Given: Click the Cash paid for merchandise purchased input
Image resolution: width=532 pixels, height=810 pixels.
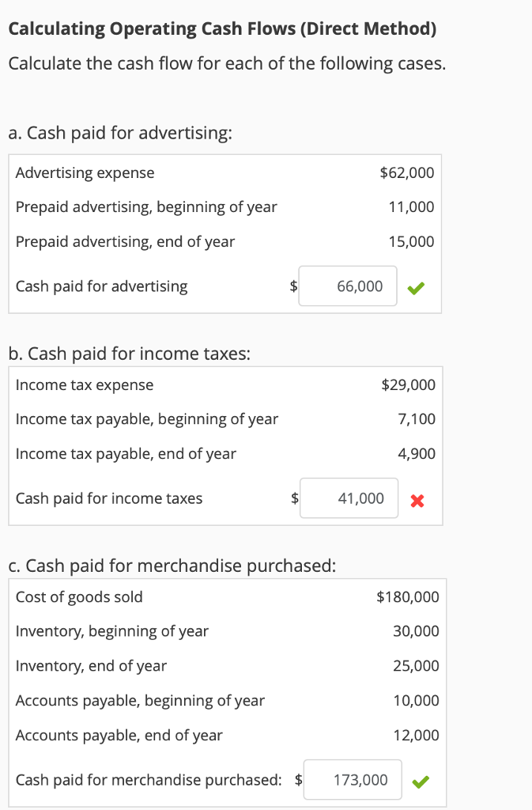Looking at the screenshot, I should point(353,780).
